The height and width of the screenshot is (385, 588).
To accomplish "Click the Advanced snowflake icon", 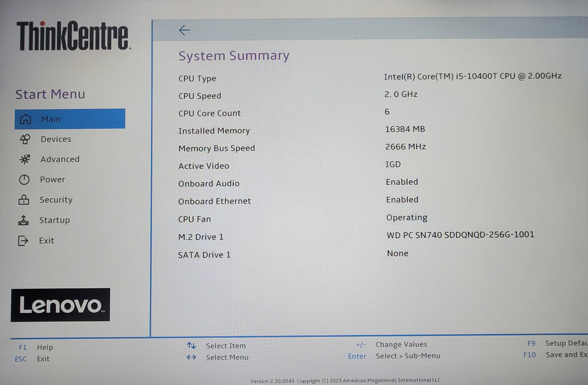I will click(25, 159).
